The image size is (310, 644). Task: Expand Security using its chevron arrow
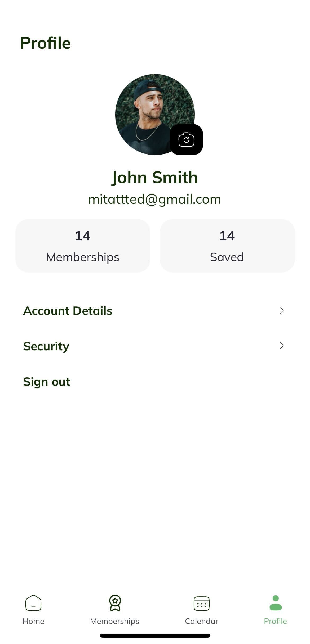coord(282,346)
